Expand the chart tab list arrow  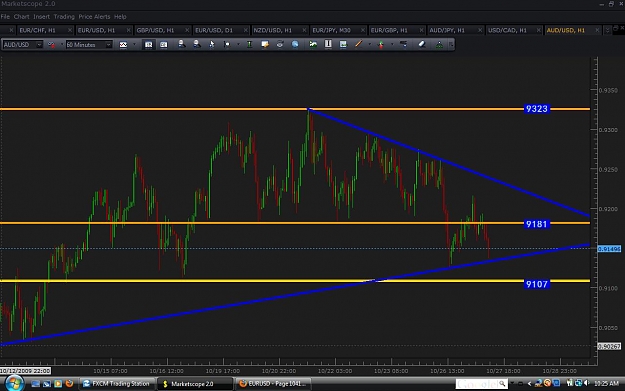pyautogui.click(x=607, y=30)
